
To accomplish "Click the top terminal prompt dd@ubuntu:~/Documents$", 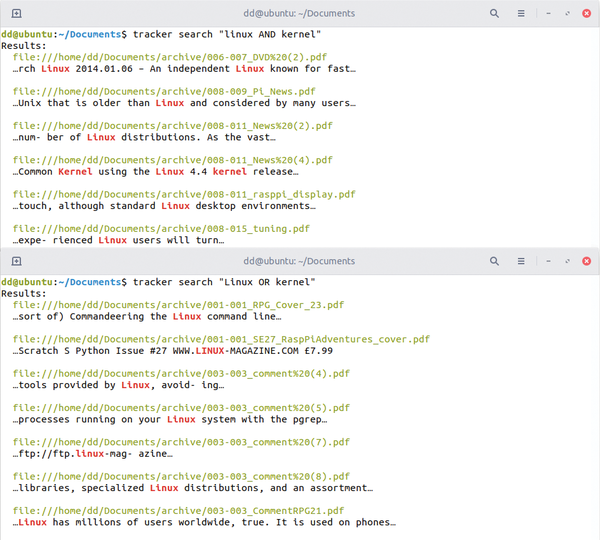I will click(x=64, y=34).
